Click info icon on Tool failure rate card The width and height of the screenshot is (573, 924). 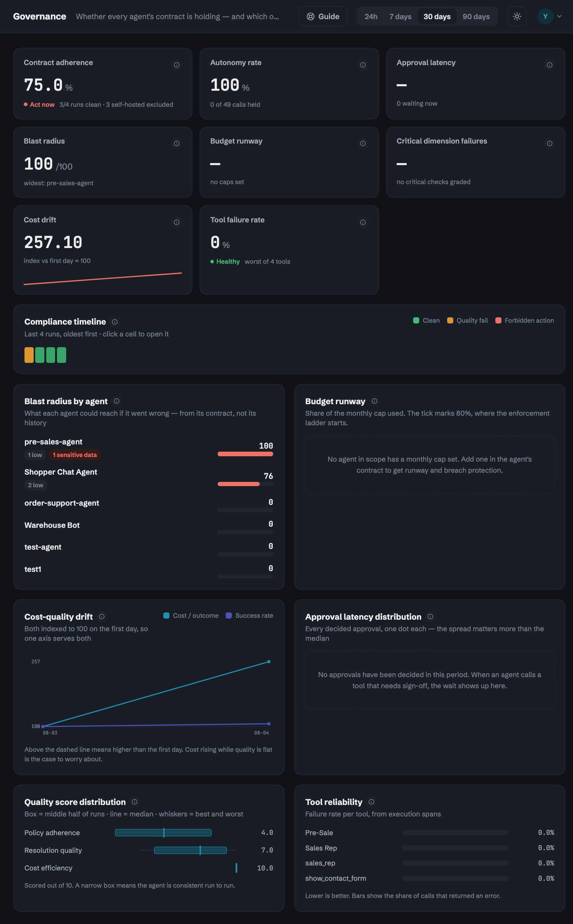[363, 222]
